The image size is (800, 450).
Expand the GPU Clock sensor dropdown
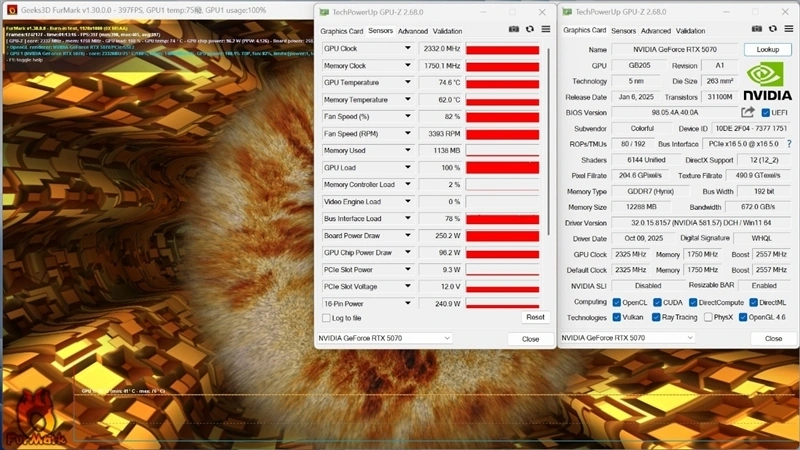click(x=408, y=49)
